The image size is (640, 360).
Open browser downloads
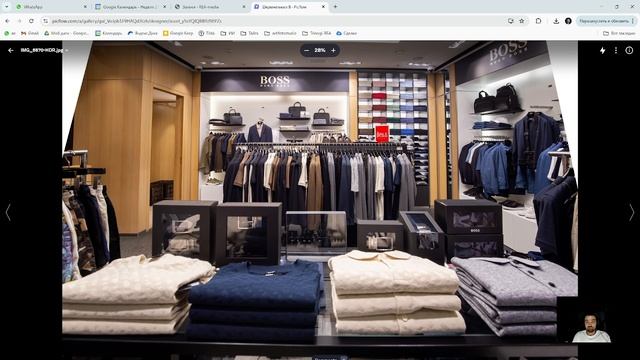[556, 21]
